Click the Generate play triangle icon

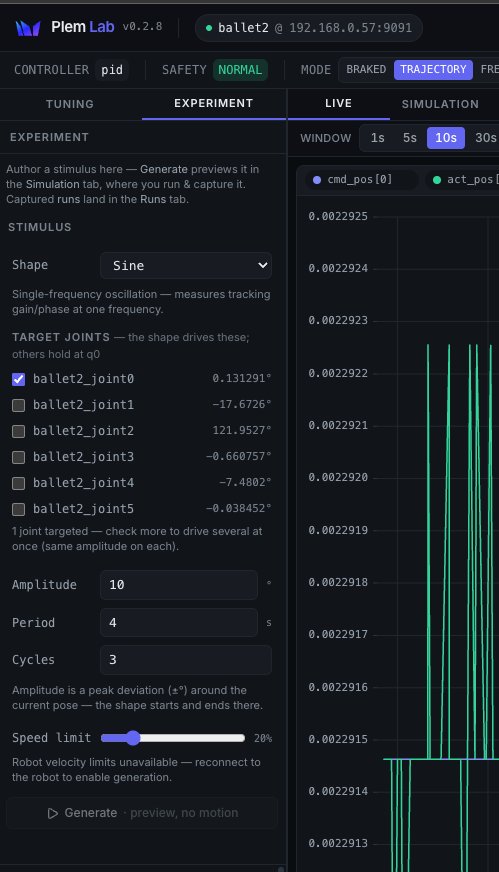pyautogui.click(x=53, y=813)
